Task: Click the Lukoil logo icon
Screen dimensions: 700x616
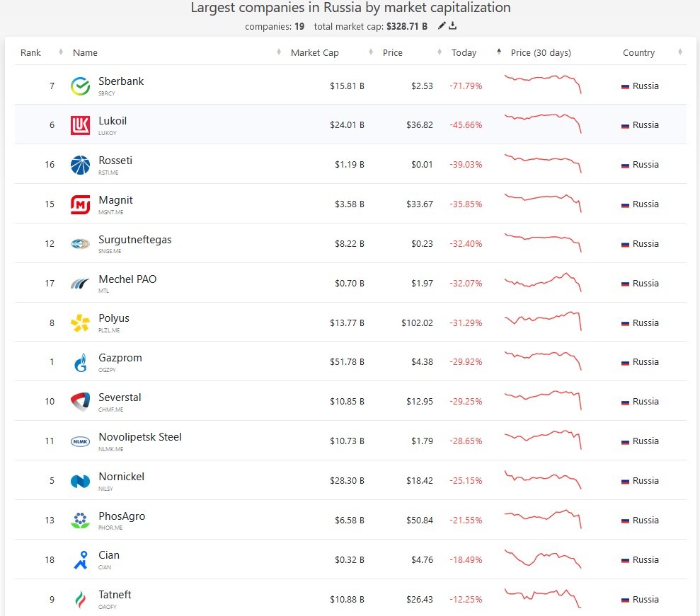Action: (x=81, y=125)
